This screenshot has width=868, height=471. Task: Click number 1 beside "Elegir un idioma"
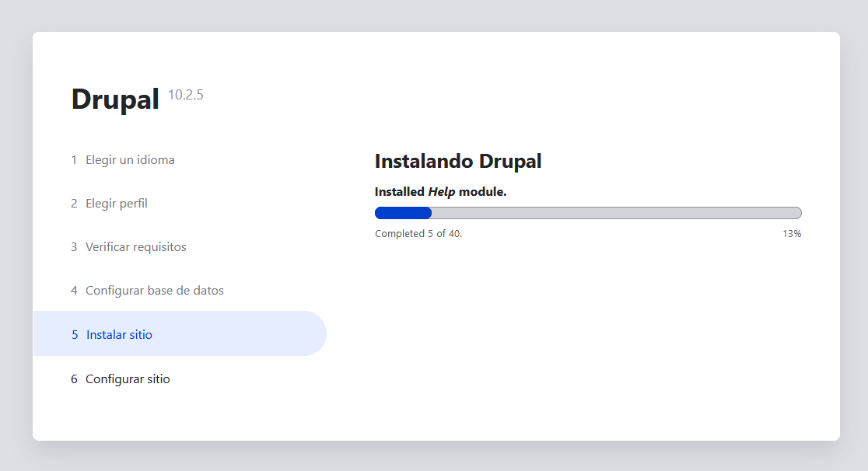pos(74,160)
